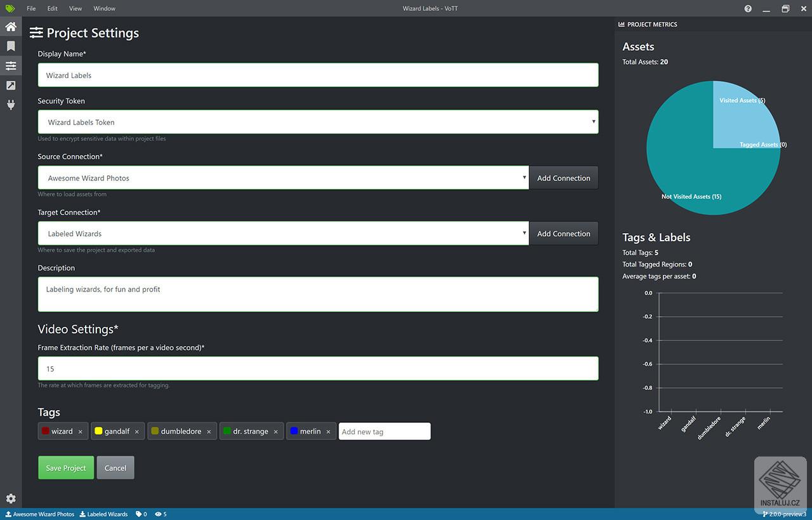Viewport: 812px width, 520px height.
Task: Open the Export icon in sidebar
Action: (11, 86)
